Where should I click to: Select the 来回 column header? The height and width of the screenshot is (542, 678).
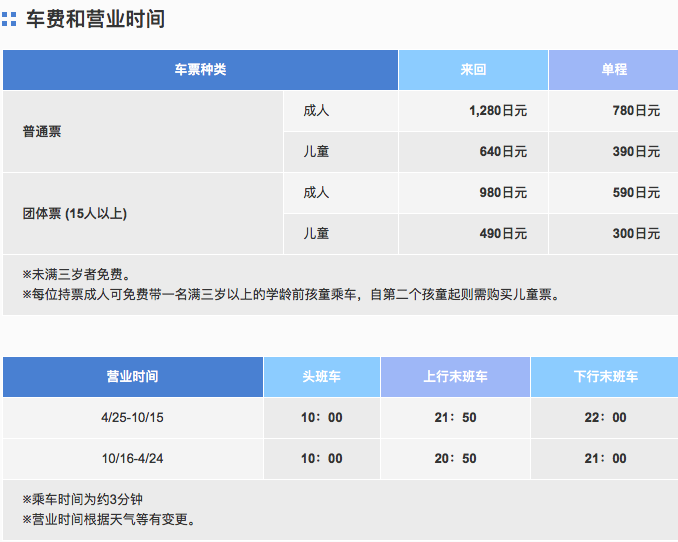tap(473, 70)
